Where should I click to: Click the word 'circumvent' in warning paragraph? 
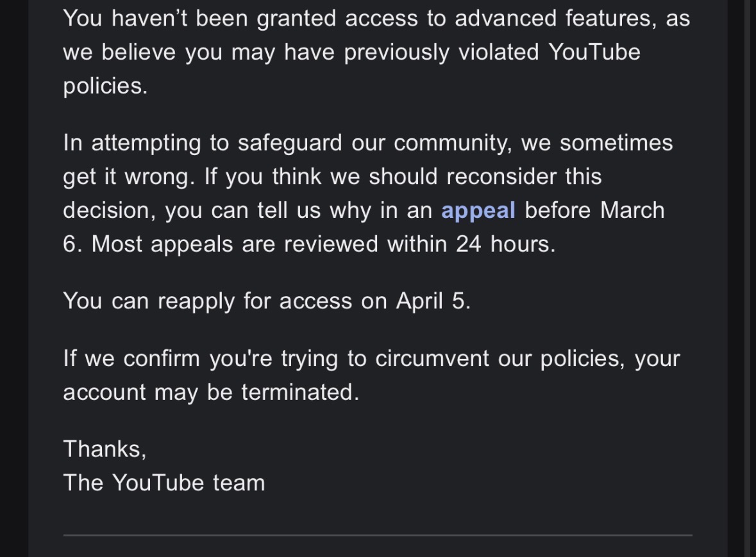(432, 358)
